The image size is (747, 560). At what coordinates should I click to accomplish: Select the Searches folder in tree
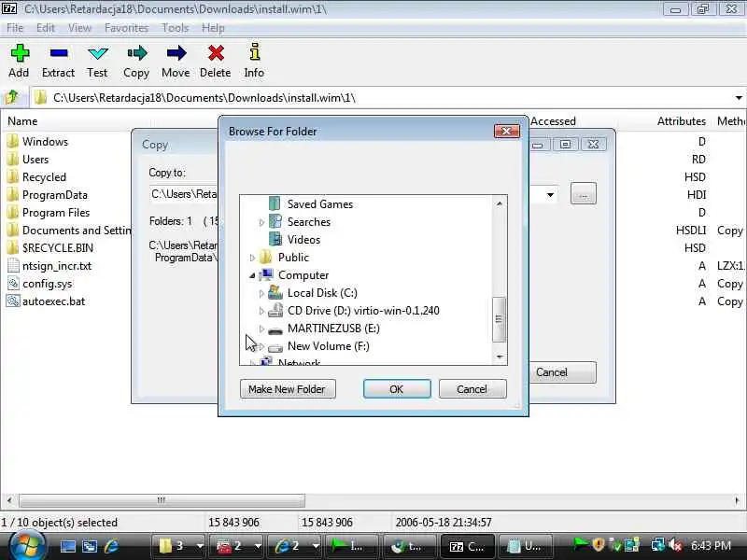click(x=309, y=222)
